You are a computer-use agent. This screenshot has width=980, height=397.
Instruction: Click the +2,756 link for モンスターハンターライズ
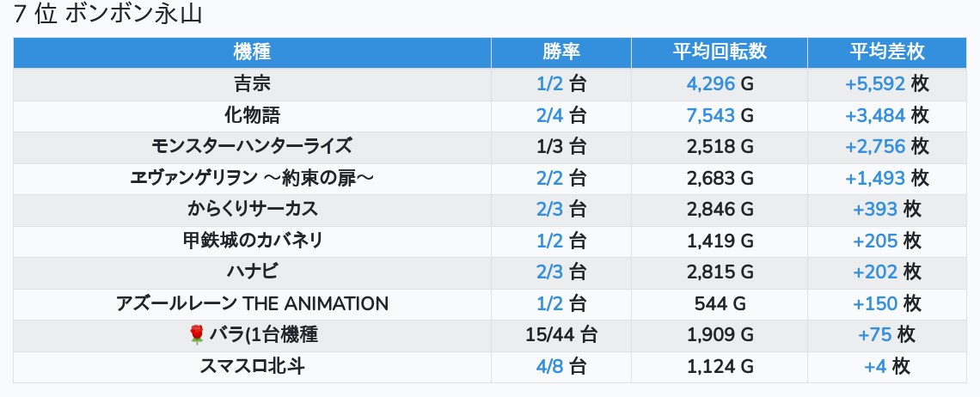(874, 147)
